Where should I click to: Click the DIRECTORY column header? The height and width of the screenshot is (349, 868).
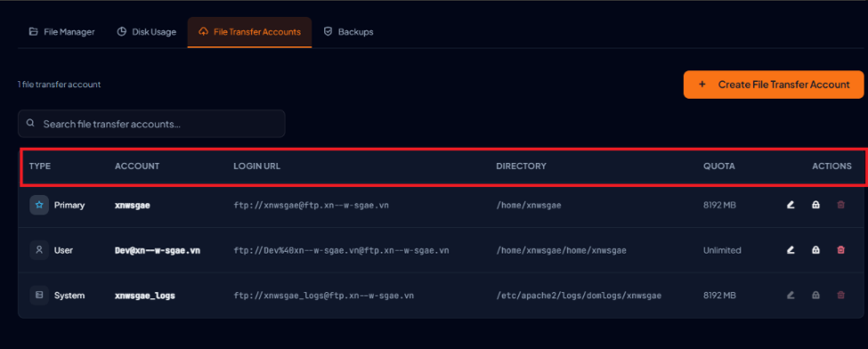(521, 166)
